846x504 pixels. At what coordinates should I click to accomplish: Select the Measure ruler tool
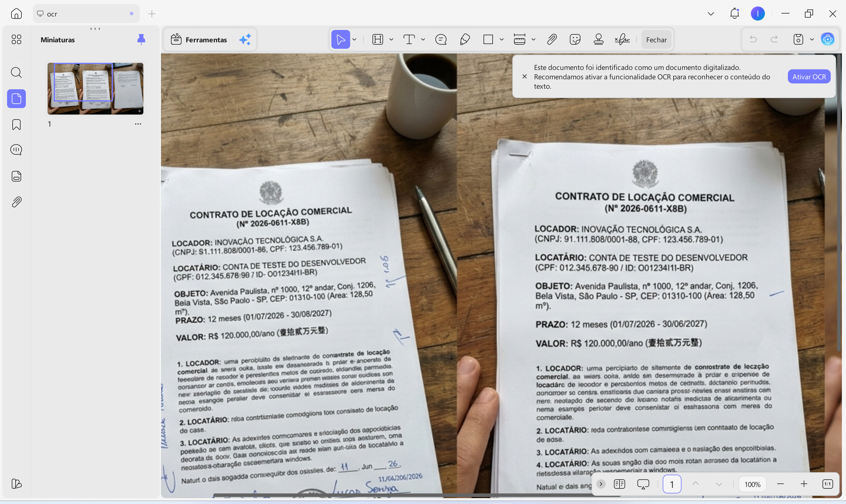point(520,39)
